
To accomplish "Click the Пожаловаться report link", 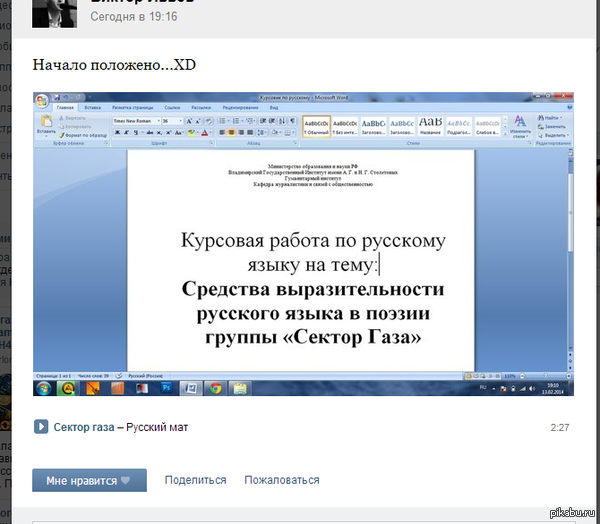I will coord(282,480).
